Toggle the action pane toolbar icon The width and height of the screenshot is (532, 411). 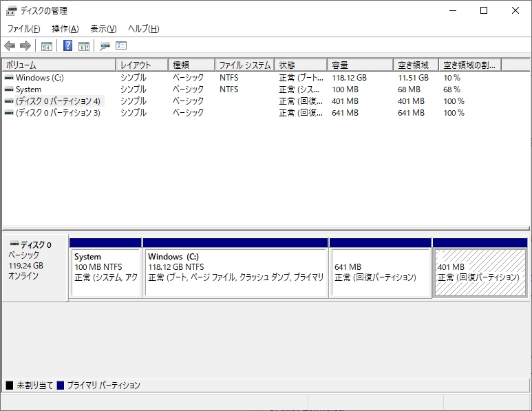click(x=84, y=46)
